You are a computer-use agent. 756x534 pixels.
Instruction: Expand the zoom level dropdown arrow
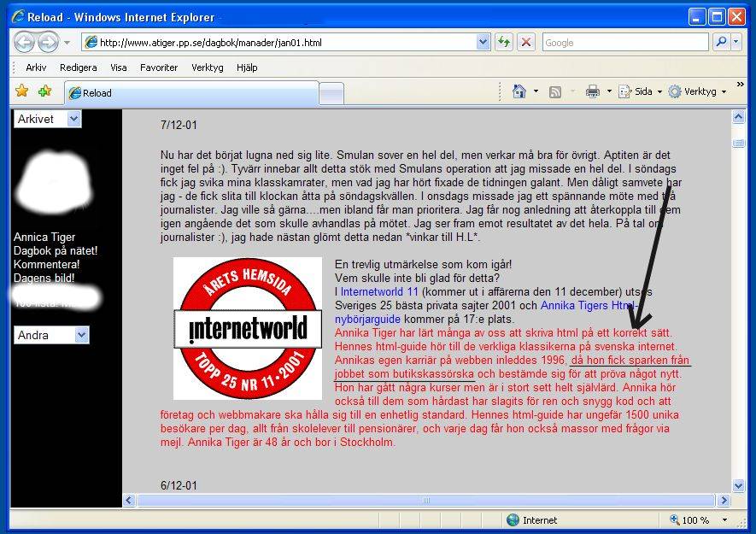(x=724, y=520)
